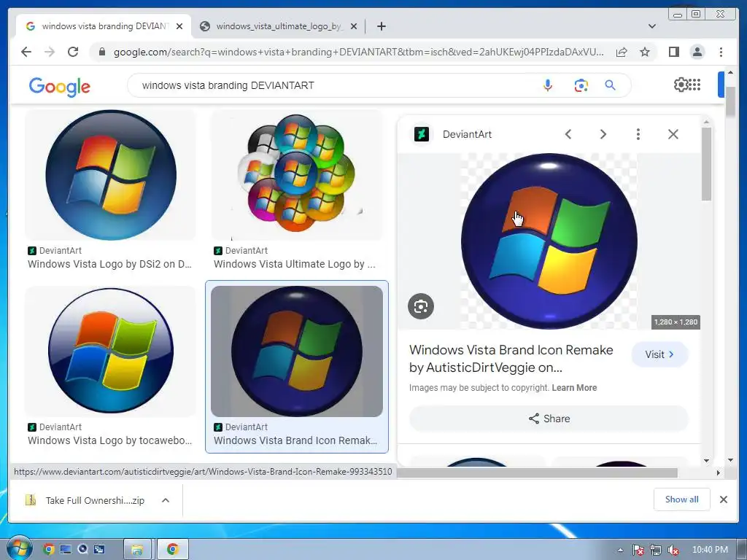747x560 pixels.
Task: Open the Chrome profile avatar
Action: tap(697, 52)
